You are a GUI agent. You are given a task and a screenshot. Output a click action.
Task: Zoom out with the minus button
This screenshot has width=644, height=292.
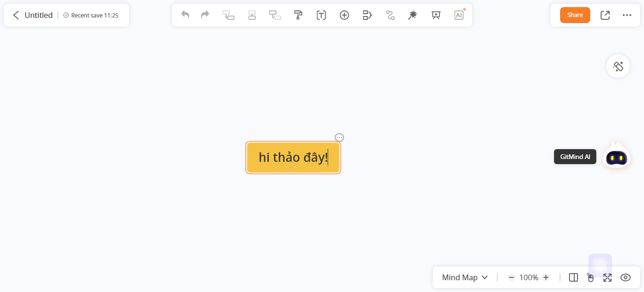[x=512, y=277]
